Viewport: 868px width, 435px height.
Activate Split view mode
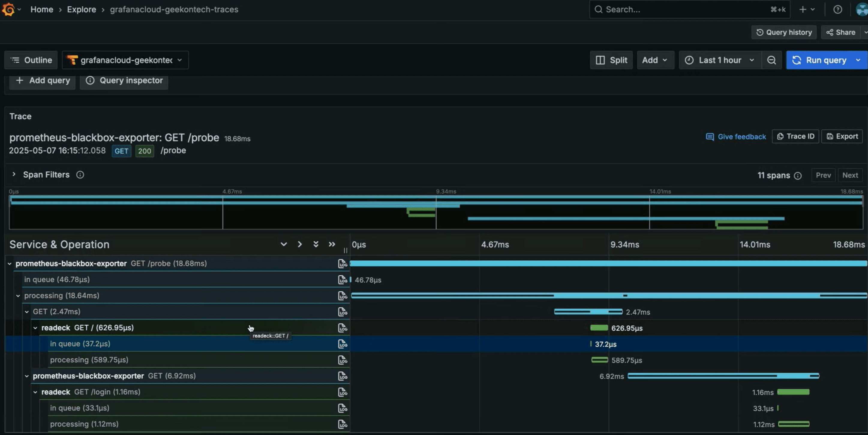(x=611, y=60)
